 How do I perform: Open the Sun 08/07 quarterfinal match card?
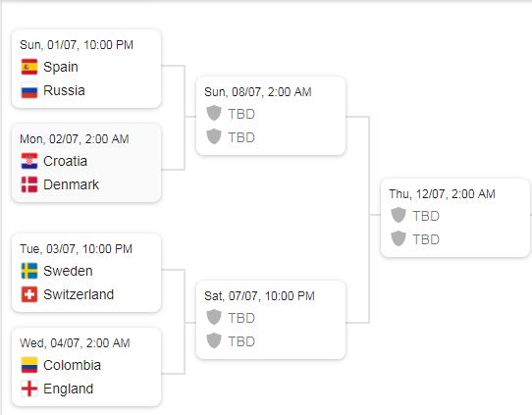pyautogui.click(x=271, y=116)
